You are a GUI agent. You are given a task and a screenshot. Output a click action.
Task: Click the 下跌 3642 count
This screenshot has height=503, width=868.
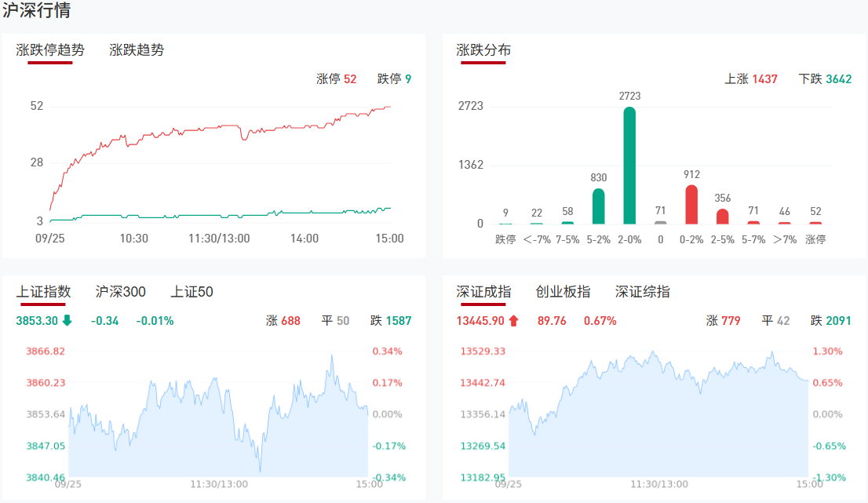click(825, 78)
